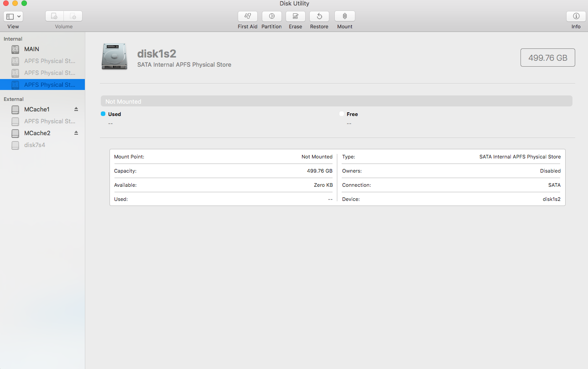Image resolution: width=588 pixels, height=369 pixels.
Task: Select the highlighted APFS Physical Store row
Action: click(x=42, y=84)
